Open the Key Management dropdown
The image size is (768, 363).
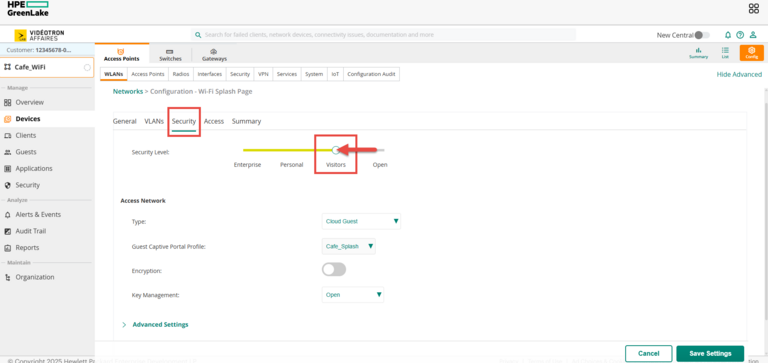pyautogui.click(x=353, y=295)
